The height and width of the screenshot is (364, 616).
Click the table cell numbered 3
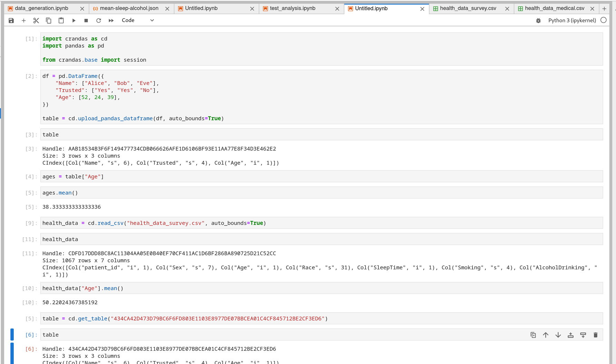[x=322, y=134]
